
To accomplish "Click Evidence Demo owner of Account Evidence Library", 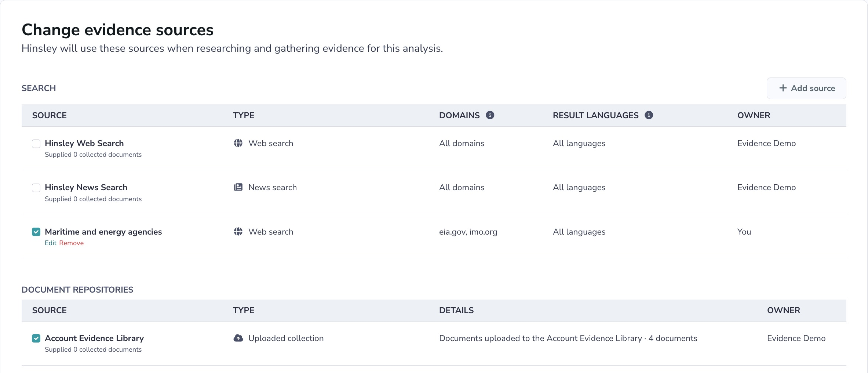I will (x=796, y=338).
